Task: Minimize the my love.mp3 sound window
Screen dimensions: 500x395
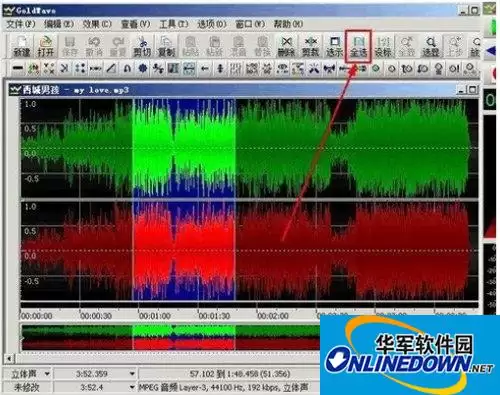Action: coord(461,90)
